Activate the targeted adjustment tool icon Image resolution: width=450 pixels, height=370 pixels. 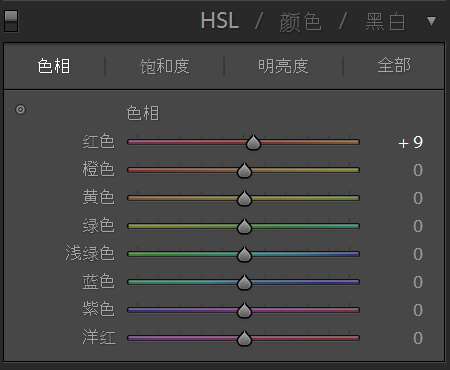(20, 109)
